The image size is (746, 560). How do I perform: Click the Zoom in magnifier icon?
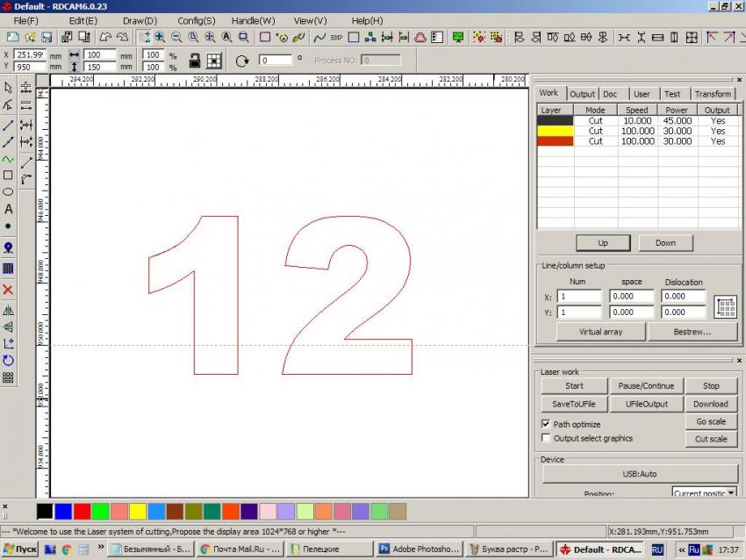(x=160, y=38)
